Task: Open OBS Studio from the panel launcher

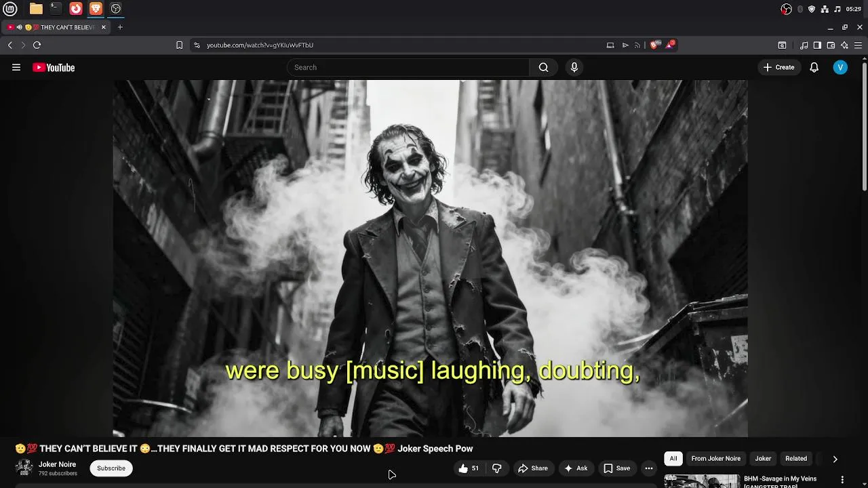Action: pyautogui.click(x=116, y=9)
